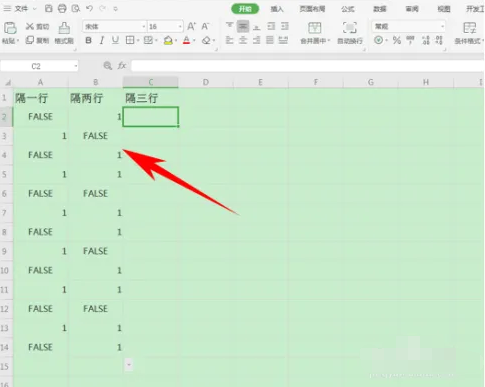Toggle the auto wrap text button
Viewport: 485px width, 387px height.
click(349, 33)
